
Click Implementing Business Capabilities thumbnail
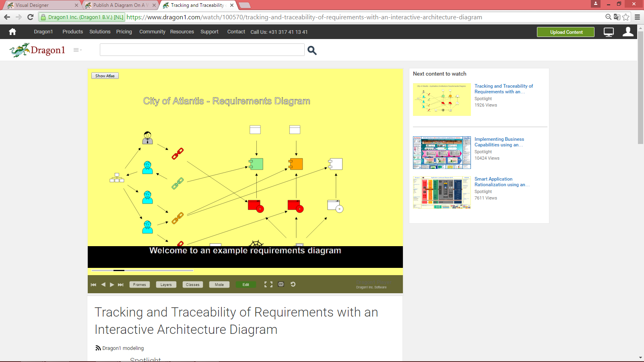pyautogui.click(x=442, y=152)
